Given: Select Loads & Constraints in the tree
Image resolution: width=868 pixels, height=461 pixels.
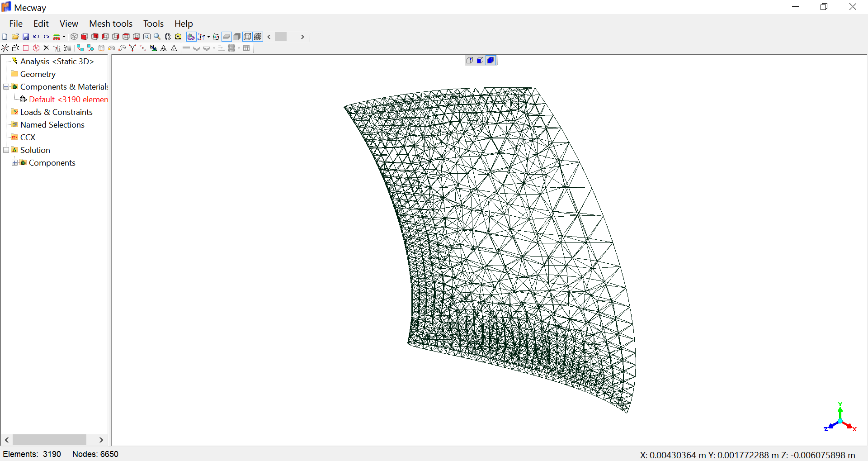Looking at the screenshot, I should point(56,112).
